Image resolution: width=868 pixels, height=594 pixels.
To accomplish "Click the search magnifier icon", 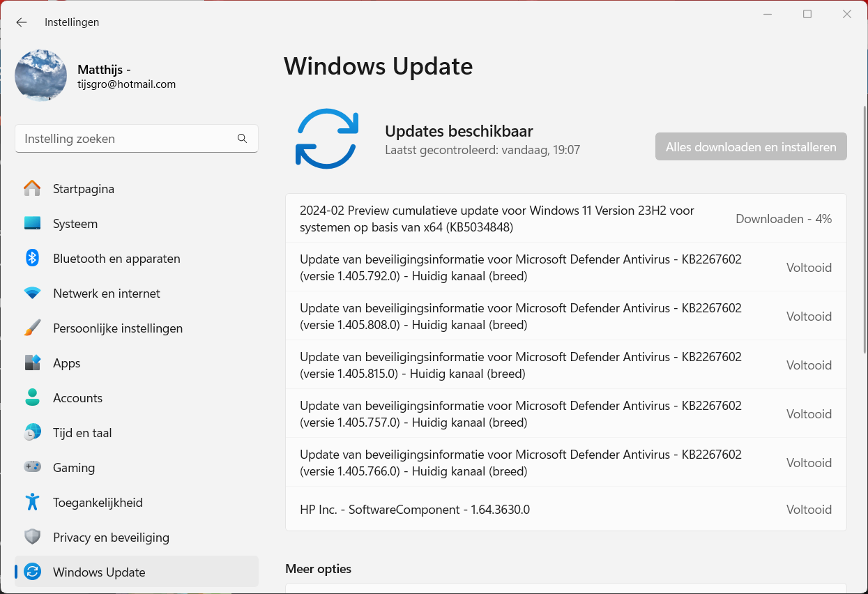I will (242, 139).
